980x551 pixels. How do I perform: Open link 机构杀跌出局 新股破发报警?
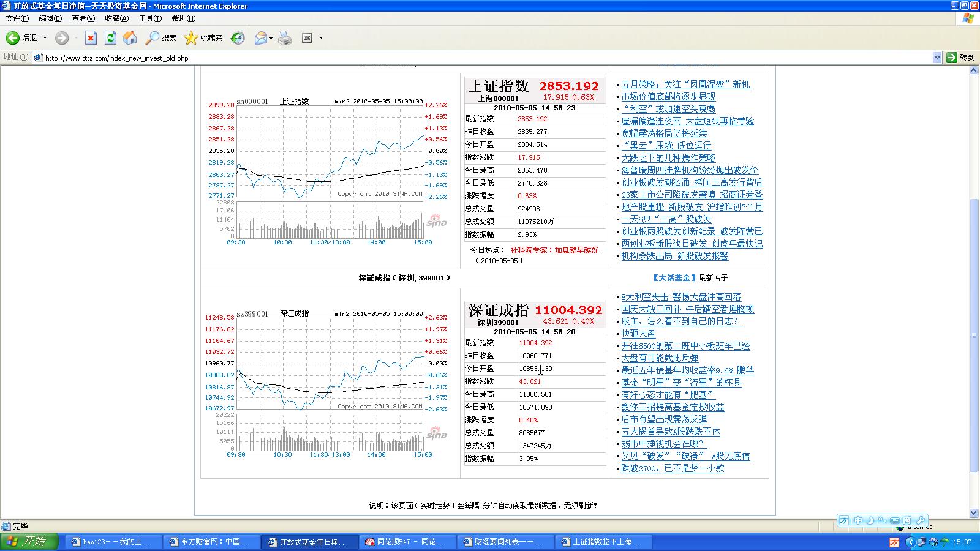point(675,256)
